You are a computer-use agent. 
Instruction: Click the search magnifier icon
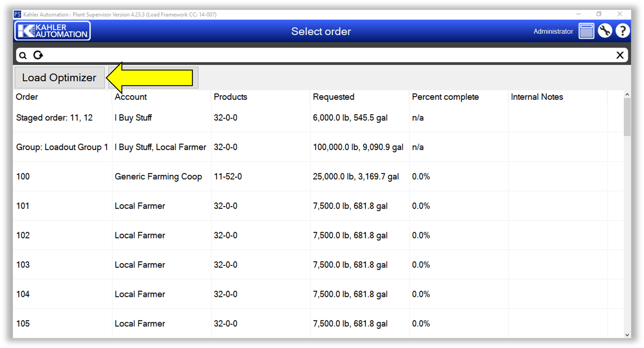[x=23, y=55]
